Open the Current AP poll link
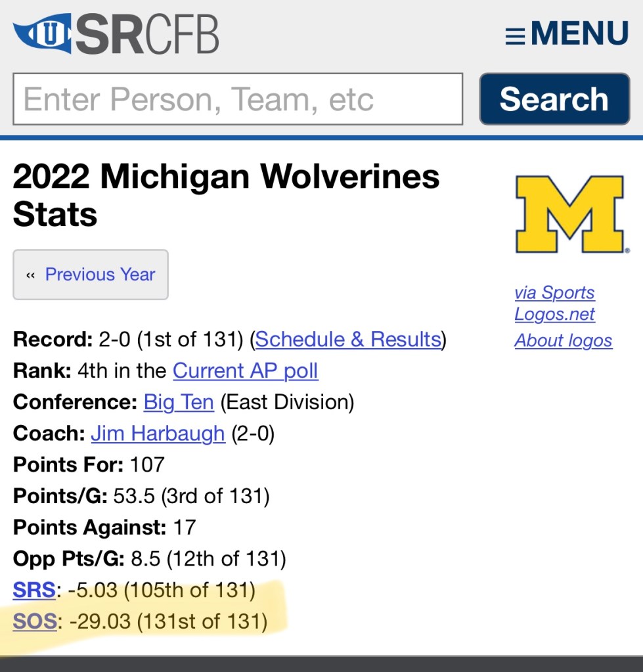 [245, 370]
